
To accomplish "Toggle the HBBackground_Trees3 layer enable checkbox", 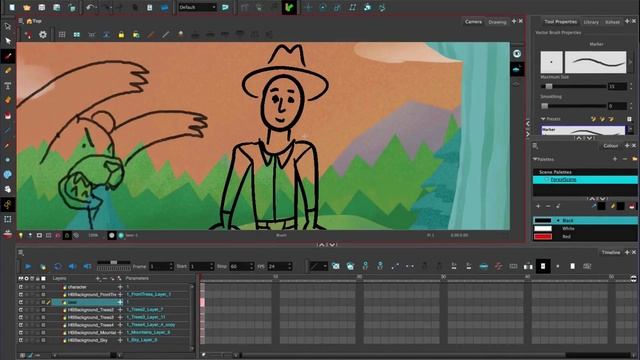I will 21,317.
